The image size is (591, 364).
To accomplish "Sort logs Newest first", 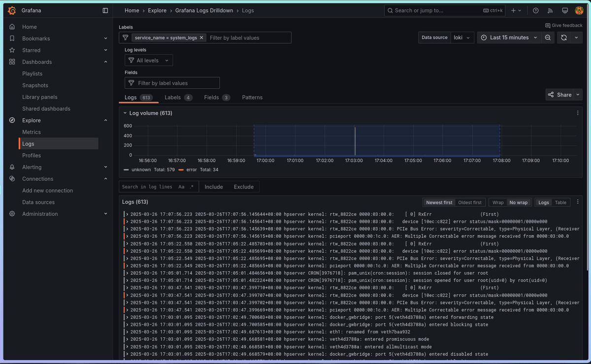I will [x=439, y=202].
